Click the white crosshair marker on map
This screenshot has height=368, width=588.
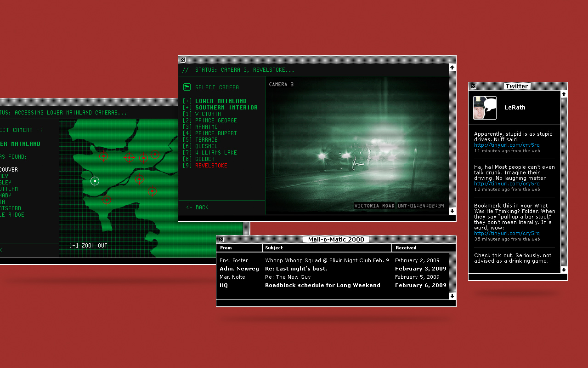click(x=95, y=181)
